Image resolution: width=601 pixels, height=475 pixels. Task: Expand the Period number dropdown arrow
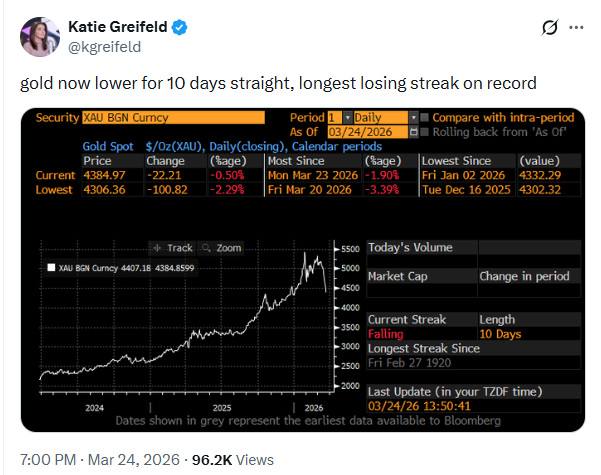pos(347,117)
